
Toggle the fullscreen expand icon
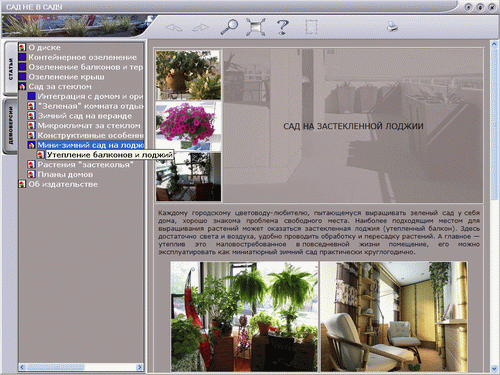point(256,27)
